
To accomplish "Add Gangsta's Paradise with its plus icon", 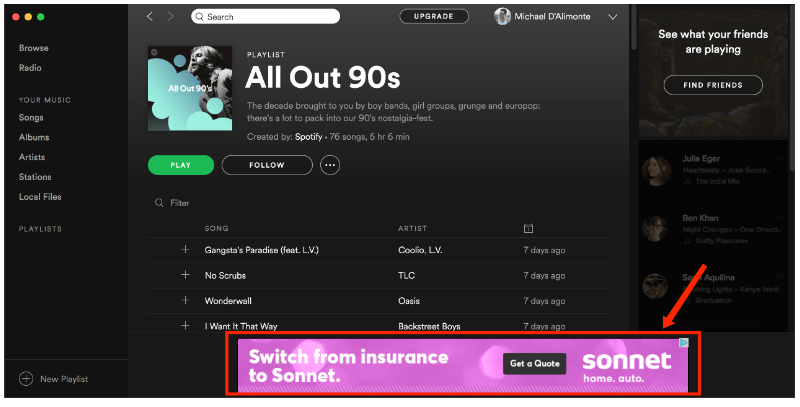I will (185, 249).
